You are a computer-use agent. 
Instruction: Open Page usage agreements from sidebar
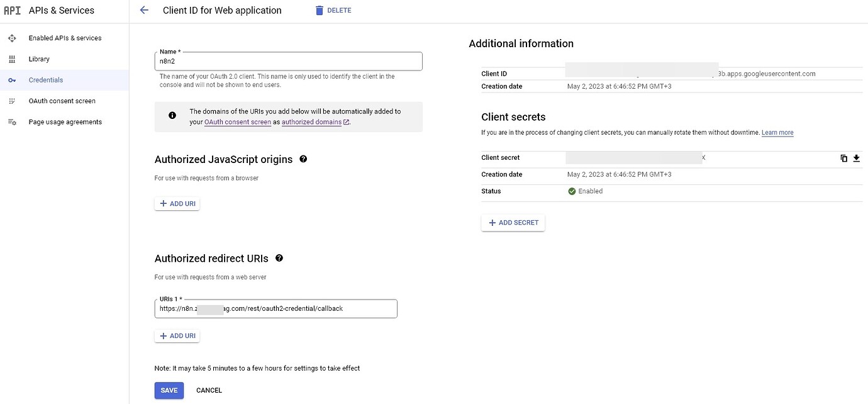11,121
